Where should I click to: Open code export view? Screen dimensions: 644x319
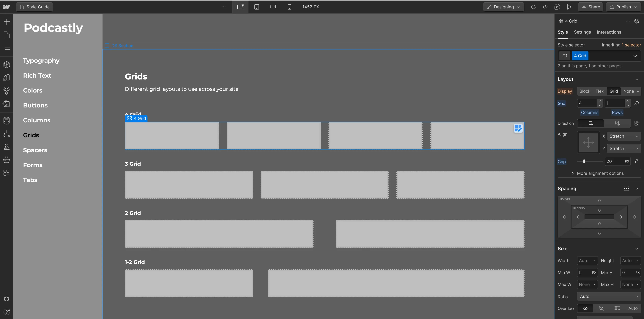click(x=545, y=7)
